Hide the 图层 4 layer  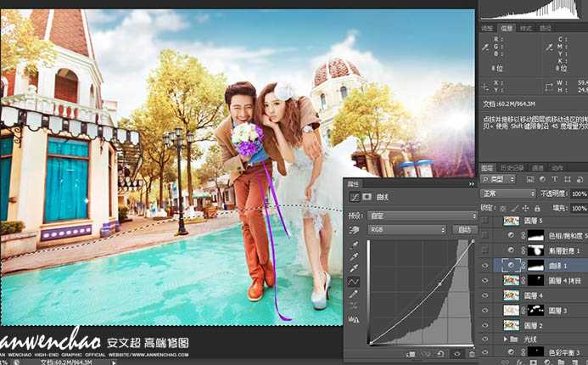click(485, 295)
